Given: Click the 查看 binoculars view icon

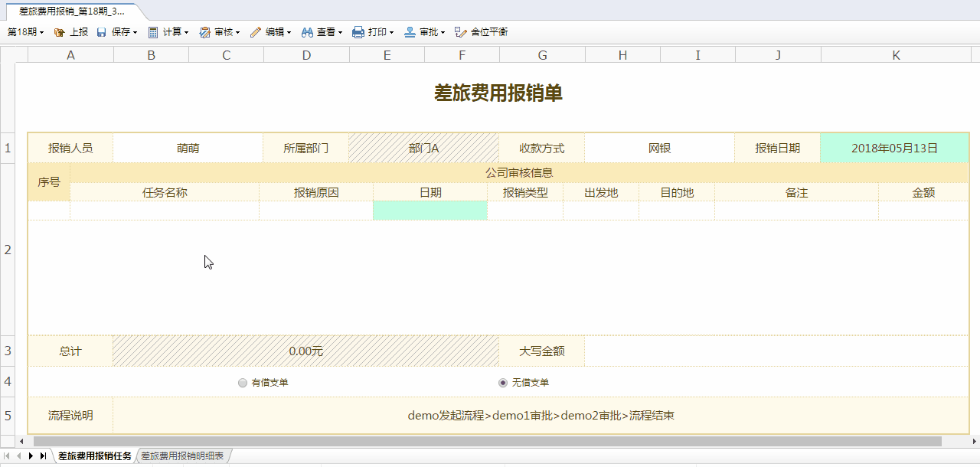Looking at the screenshot, I should tap(306, 31).
